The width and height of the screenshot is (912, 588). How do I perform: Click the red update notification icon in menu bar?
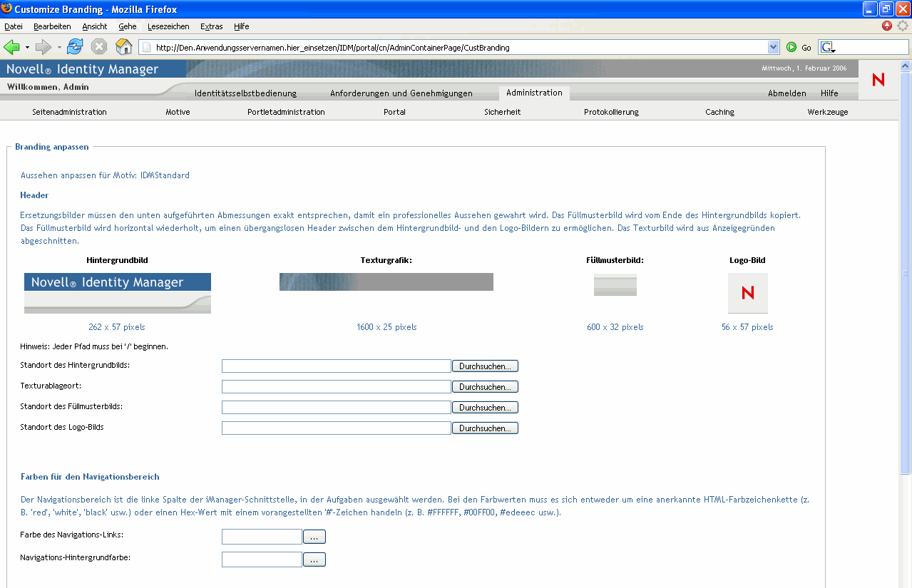[887, 26]
